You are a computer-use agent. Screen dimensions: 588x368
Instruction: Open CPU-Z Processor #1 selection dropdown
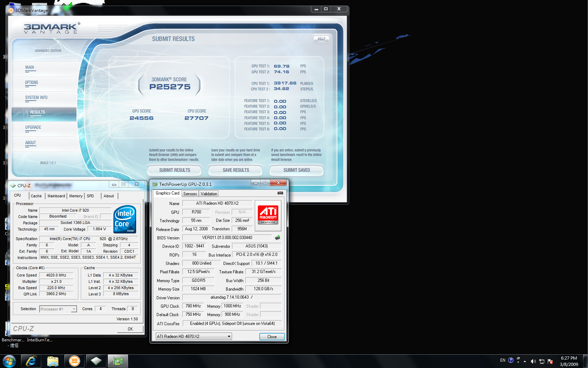tap(58, 309)
